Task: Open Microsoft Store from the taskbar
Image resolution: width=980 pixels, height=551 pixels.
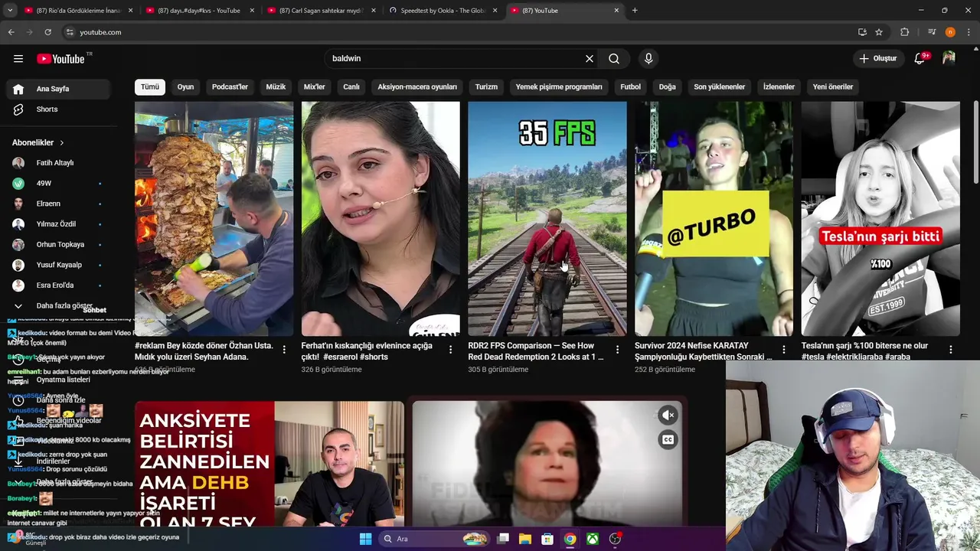Action: (x=547, y=539)
